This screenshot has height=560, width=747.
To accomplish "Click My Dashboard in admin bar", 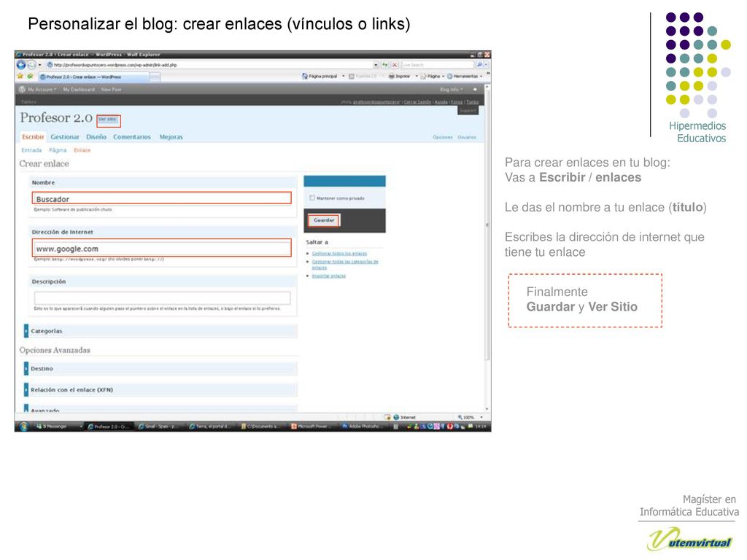I will [79, 90].
